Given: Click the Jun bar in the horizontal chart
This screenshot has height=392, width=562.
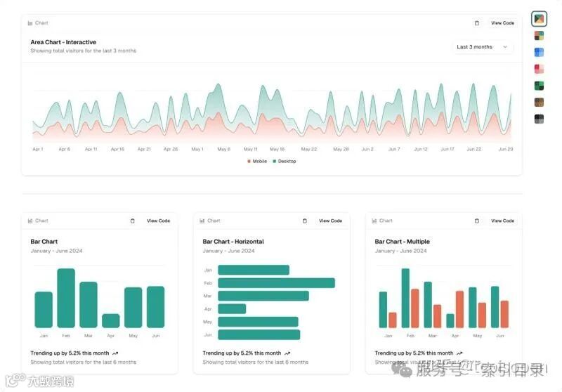Looking at the screenshot, I should 259,334.
